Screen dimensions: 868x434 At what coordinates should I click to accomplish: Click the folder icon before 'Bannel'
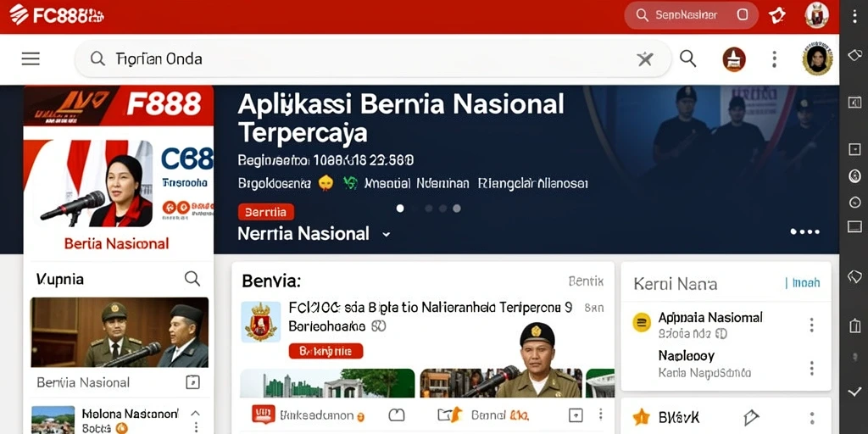(449, 415)
